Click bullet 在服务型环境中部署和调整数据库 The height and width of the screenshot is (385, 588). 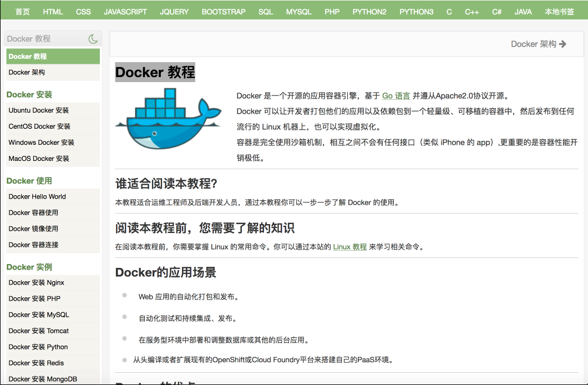(x=225, y=340)
